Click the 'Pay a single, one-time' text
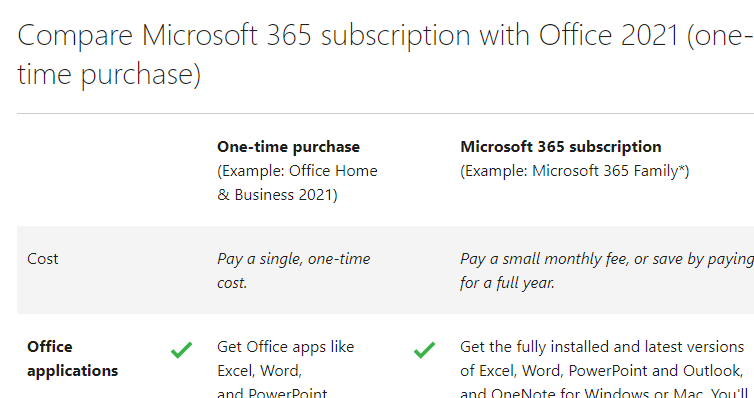754x398 pixels. coord(294,259)
